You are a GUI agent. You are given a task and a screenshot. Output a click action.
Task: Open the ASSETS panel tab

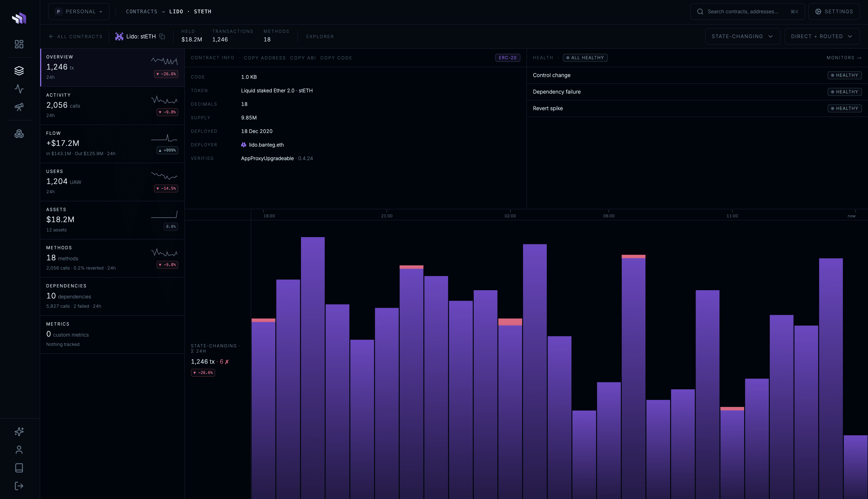tap(113, 220)
